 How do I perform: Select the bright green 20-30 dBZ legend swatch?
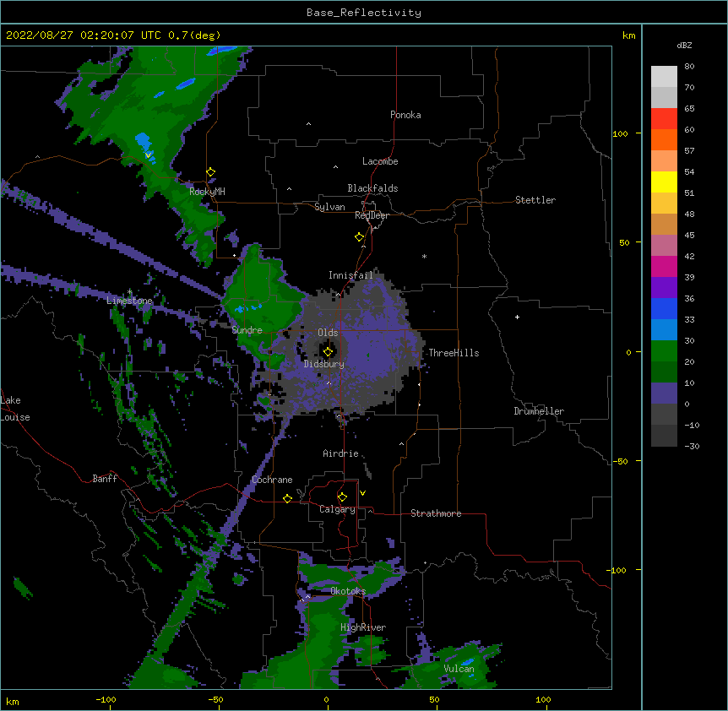pos(664,351)
